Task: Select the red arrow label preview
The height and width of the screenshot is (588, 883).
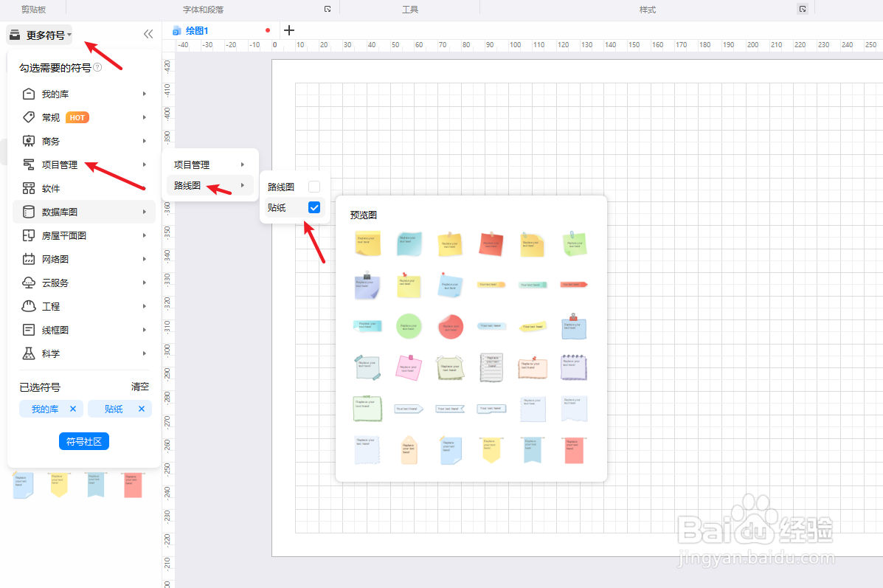Action: (574, 285)
